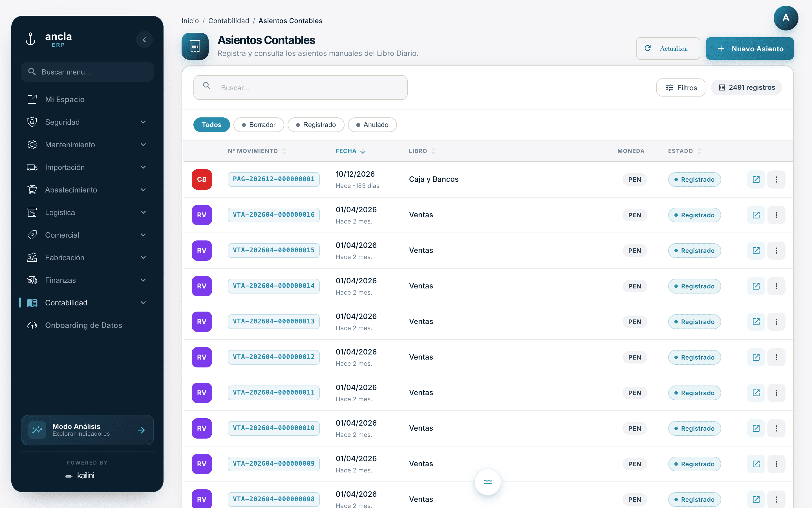Image resolution: width=812 pixels, height=508 pixels.
Task: Click the CB badge on Caja y Bancos row
Action: pos(202,179)
